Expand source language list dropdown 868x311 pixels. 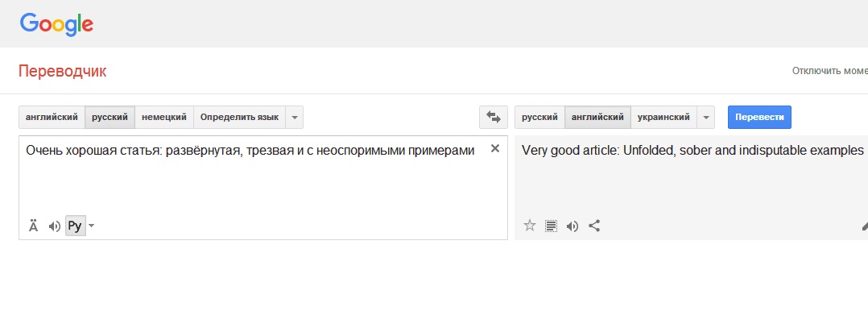pyautogui.click(x=295, y=117)
